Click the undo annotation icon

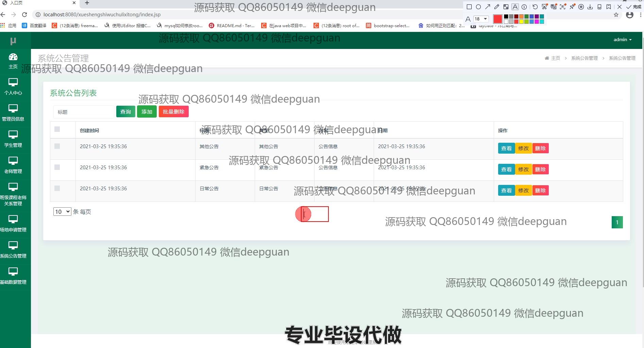[535, 7]
